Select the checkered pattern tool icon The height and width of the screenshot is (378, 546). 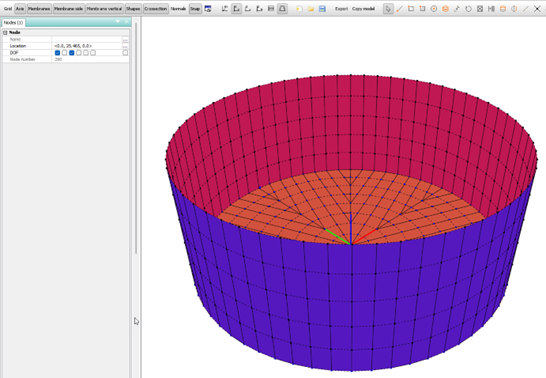click(480, 9)
